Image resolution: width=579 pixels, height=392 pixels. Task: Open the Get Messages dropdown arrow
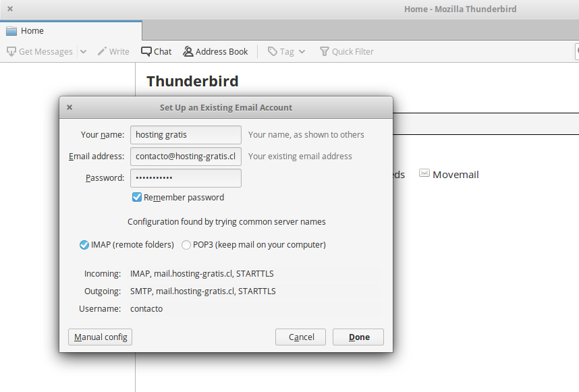[x=84, y=52]
